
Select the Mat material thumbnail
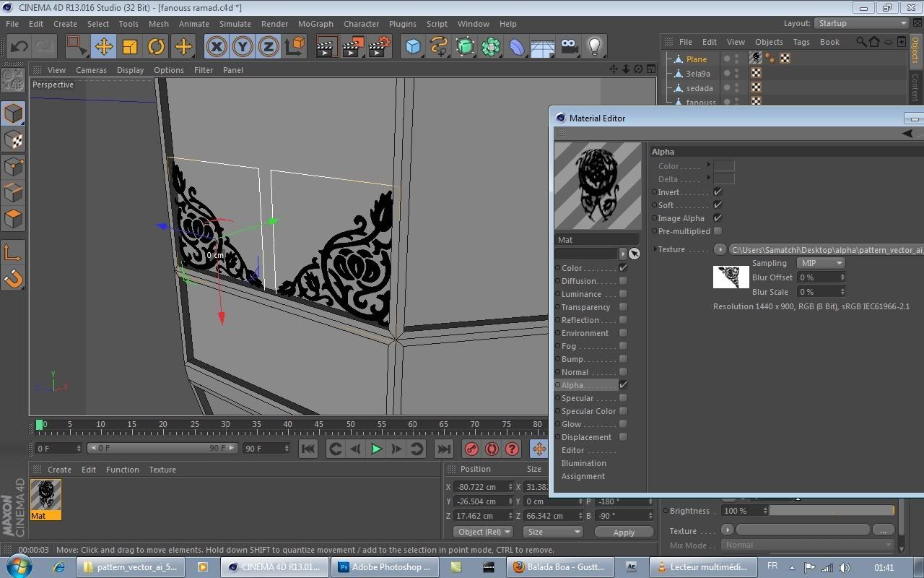[x=45, y=496]
